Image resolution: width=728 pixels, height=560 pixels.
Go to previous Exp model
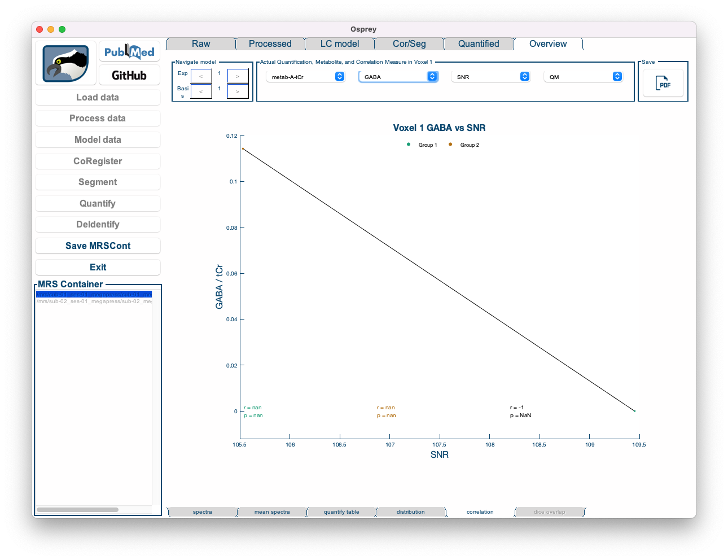click(201, 76)
